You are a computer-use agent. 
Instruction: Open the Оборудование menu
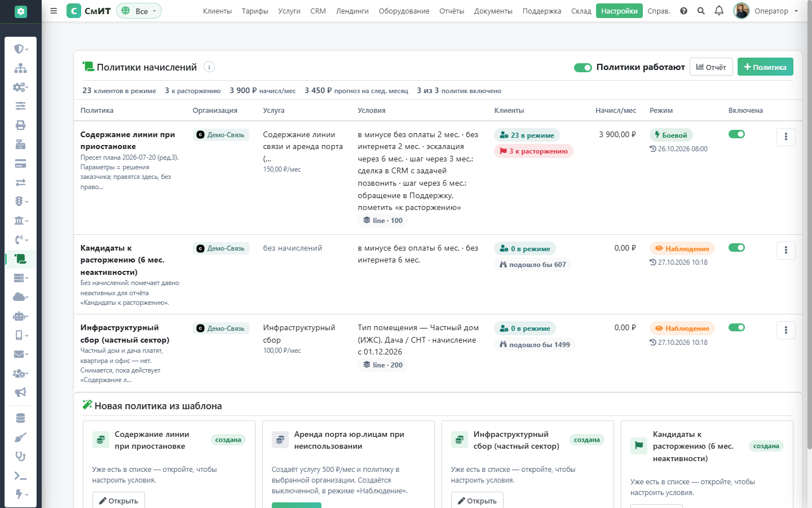point(404,11)
